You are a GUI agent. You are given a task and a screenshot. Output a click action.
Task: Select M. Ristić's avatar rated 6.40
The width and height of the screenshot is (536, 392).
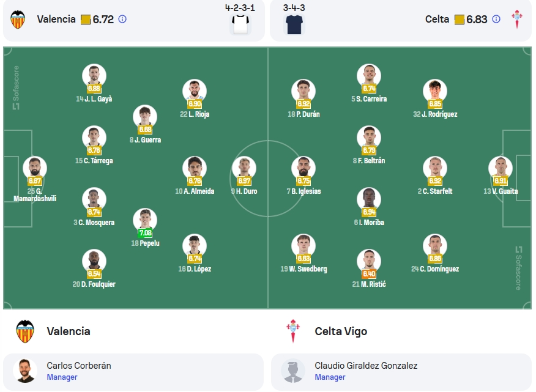click(369, 261)
